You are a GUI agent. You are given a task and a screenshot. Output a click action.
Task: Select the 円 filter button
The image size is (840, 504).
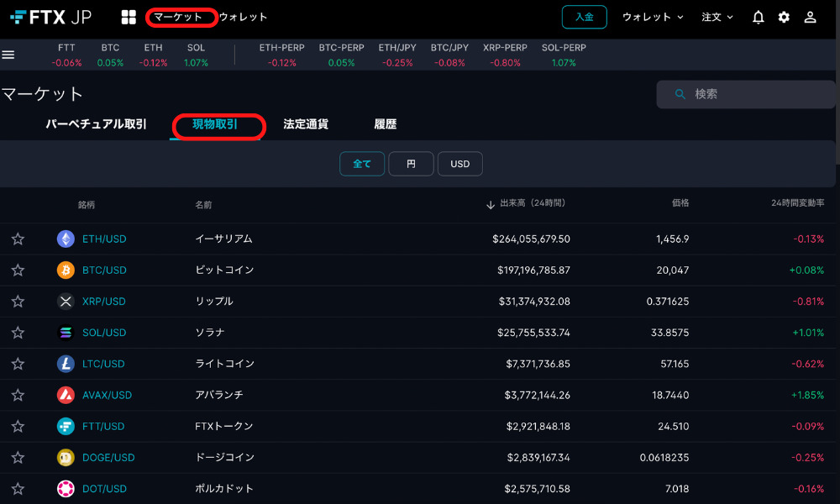[411, 164]
